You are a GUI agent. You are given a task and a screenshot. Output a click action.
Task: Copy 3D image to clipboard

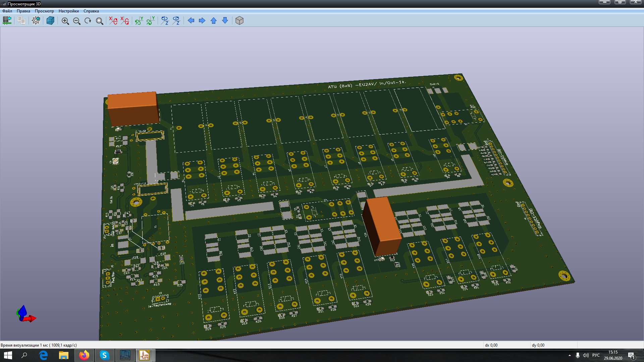[21, 21]
